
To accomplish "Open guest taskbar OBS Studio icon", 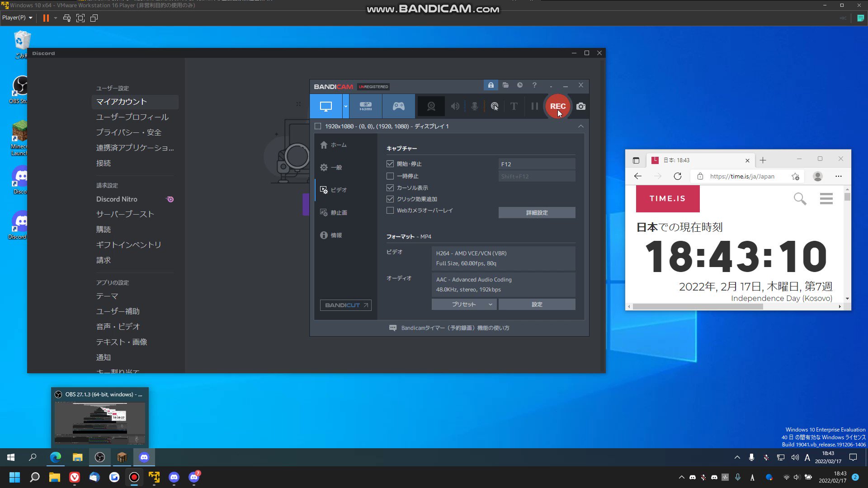I will (100, 457).
